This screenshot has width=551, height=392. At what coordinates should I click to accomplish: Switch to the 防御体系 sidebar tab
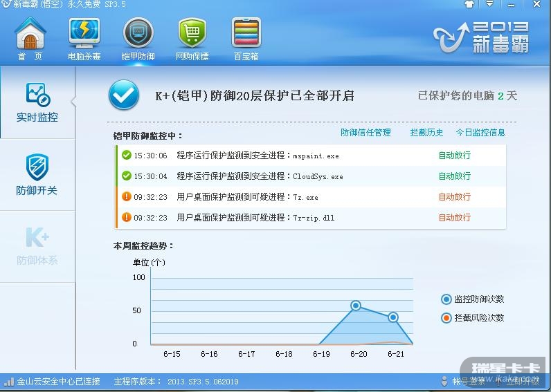pyautogui.click(x=37, y=246)
